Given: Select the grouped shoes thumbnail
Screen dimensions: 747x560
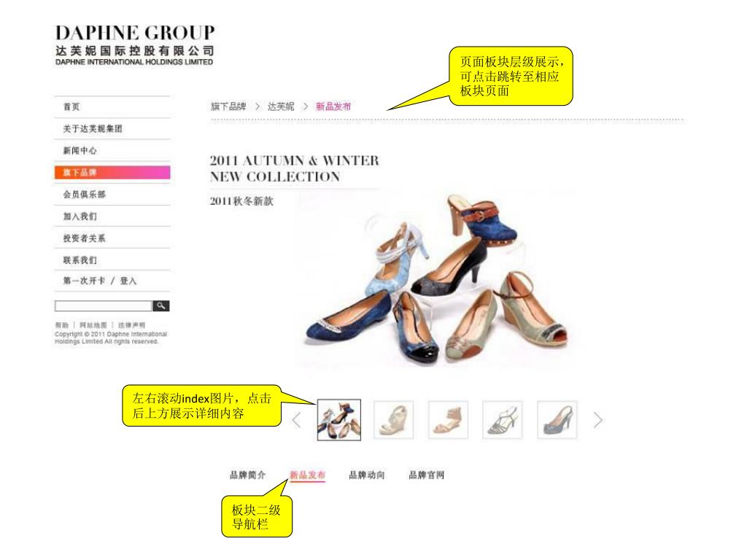Looking at the screenshot, I should [x=339, y=420].
